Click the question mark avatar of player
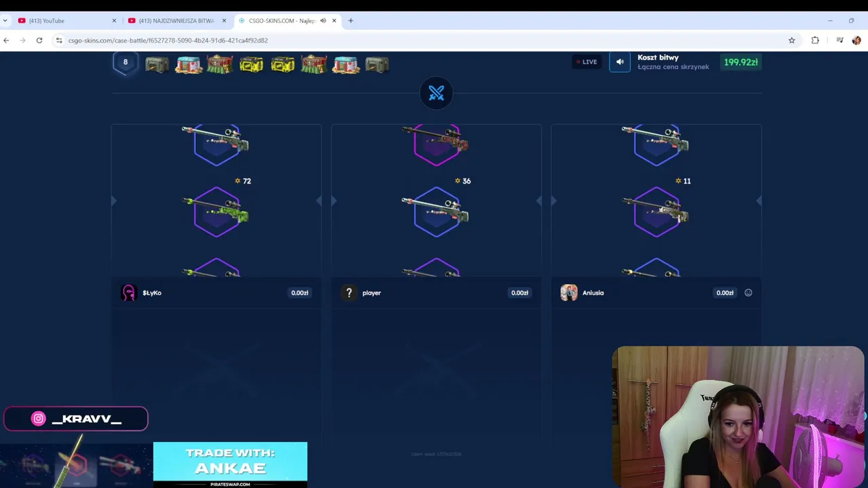 [x=349, y=293]
